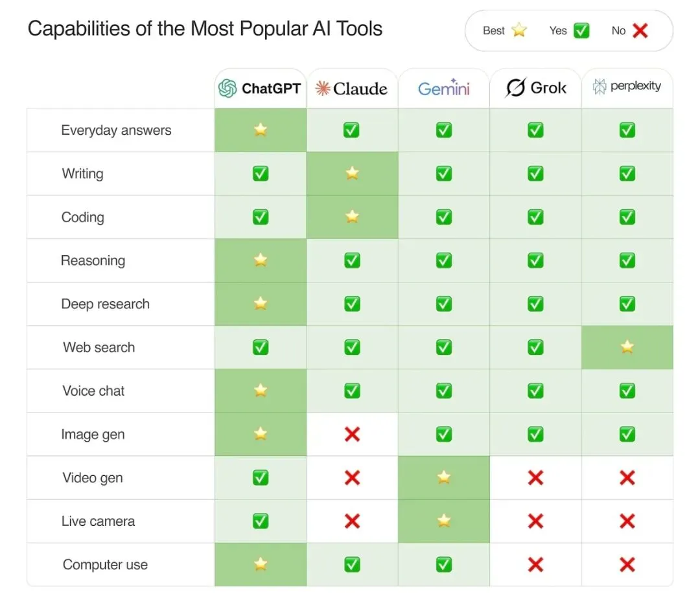The height and width of the screenshot is (601, 700).
Task: Click the Gemini logo in header
Action: (x=443, y=89)
